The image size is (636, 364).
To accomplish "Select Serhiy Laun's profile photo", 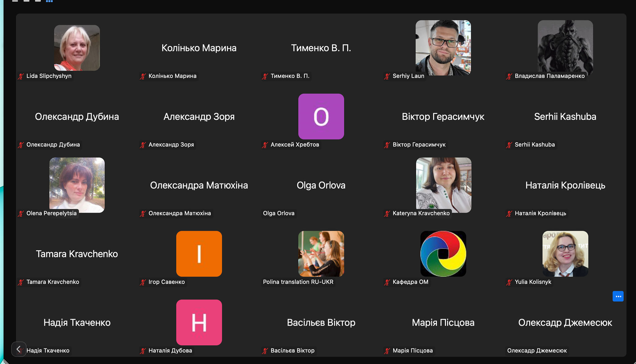I will 443,48.
